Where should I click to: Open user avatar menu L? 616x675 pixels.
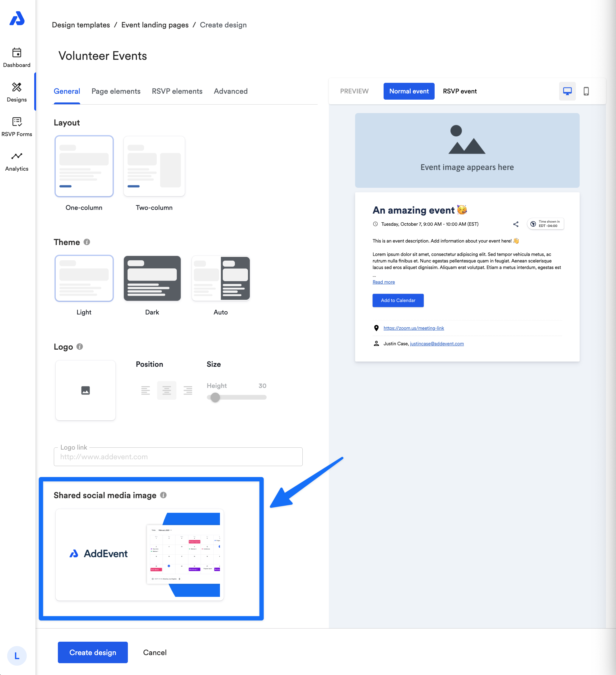(17, 655)
